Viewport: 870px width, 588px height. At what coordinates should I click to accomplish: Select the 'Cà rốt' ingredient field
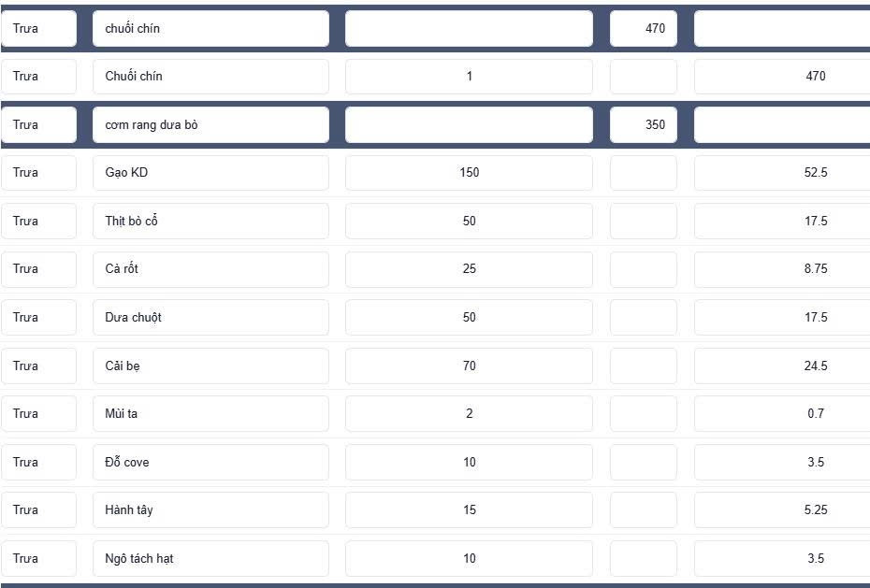(210, 269)
